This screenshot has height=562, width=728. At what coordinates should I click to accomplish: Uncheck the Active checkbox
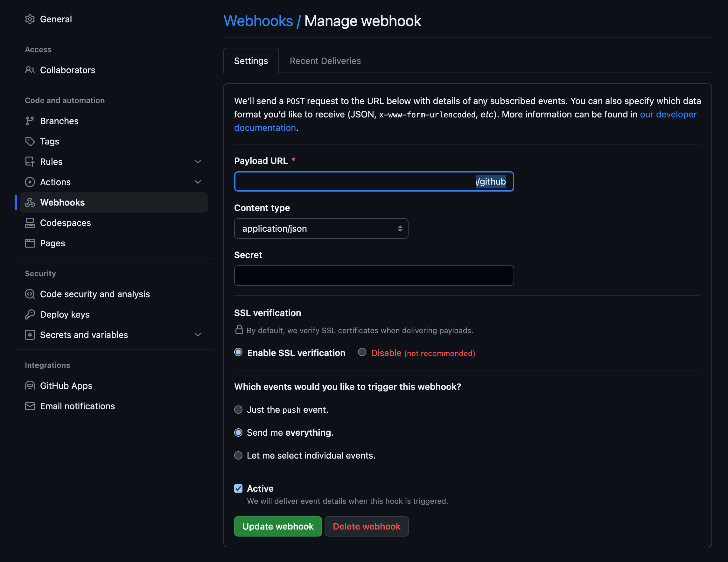point(238,488)
